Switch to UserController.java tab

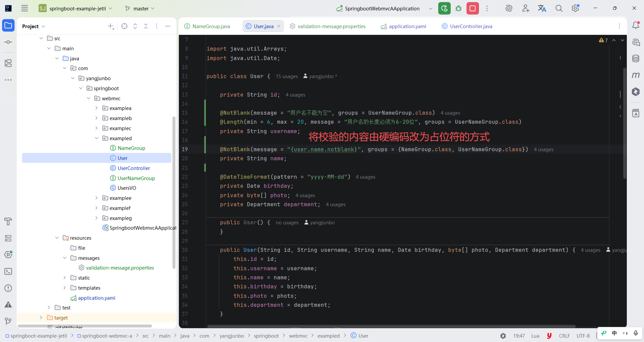tap(467, 26)
